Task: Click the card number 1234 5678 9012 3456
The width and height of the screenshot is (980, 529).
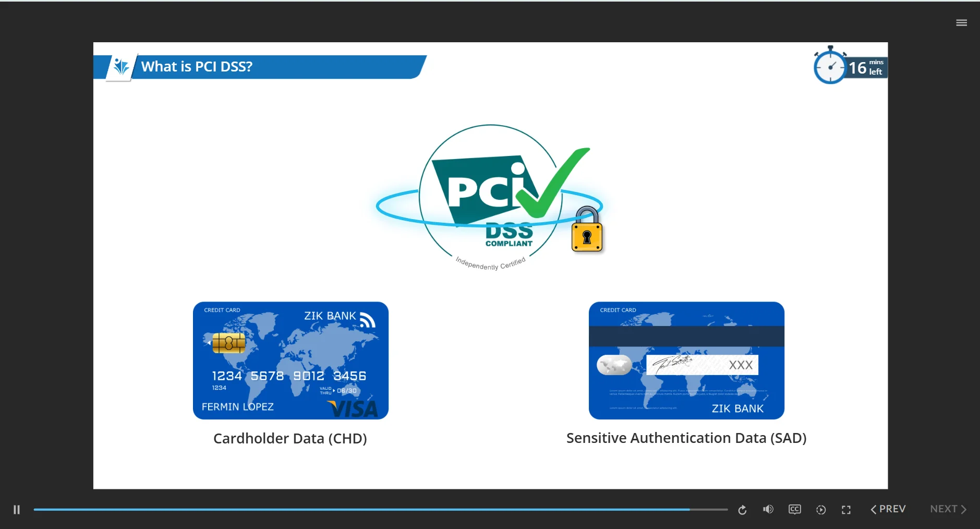Action: pos(289,376)
